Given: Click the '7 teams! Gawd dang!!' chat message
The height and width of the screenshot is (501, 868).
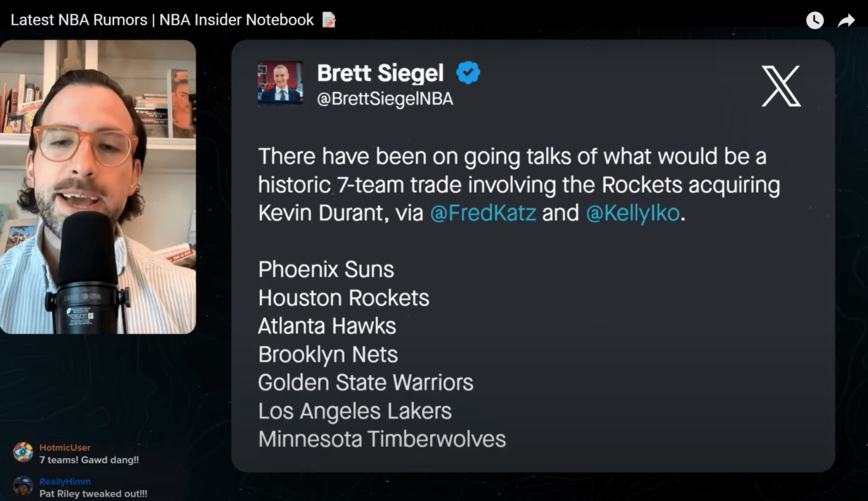Looking at the screenshot, I should coord(89,460).
